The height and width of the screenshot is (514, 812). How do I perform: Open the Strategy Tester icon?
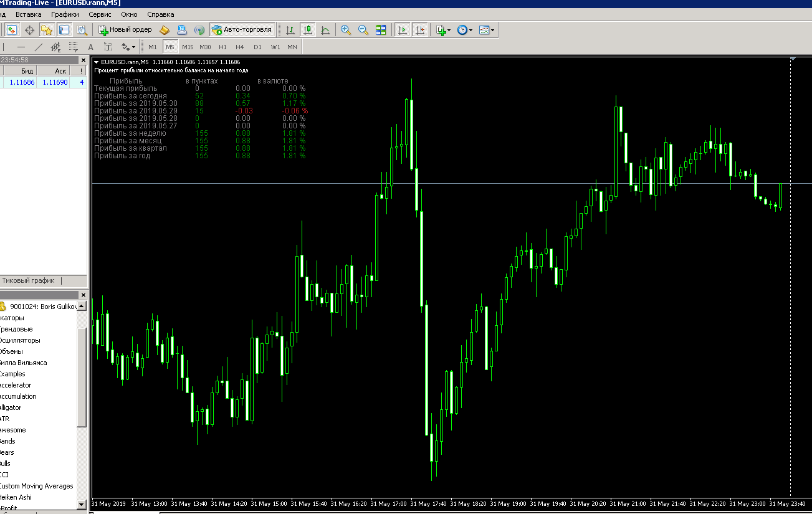point(82,29)
